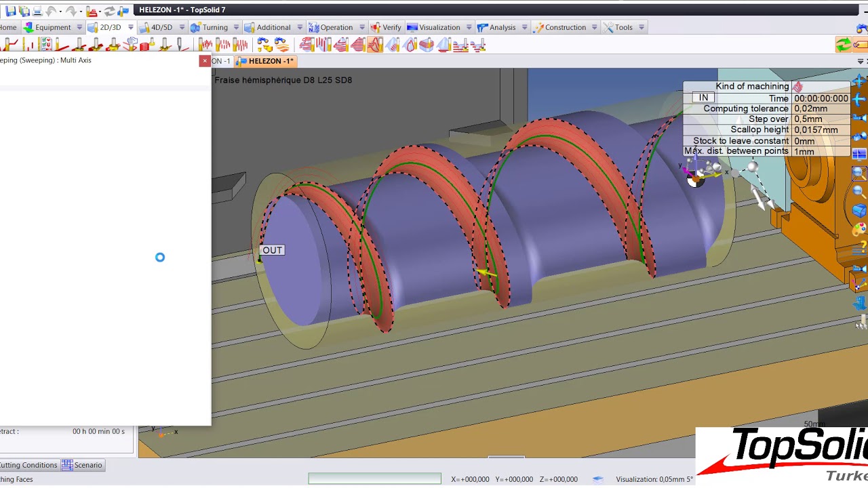Expand the Additional menu dropdown arrow
This screenshot has width=868, height=488.
pyautogui.click(x=299, y=27)
